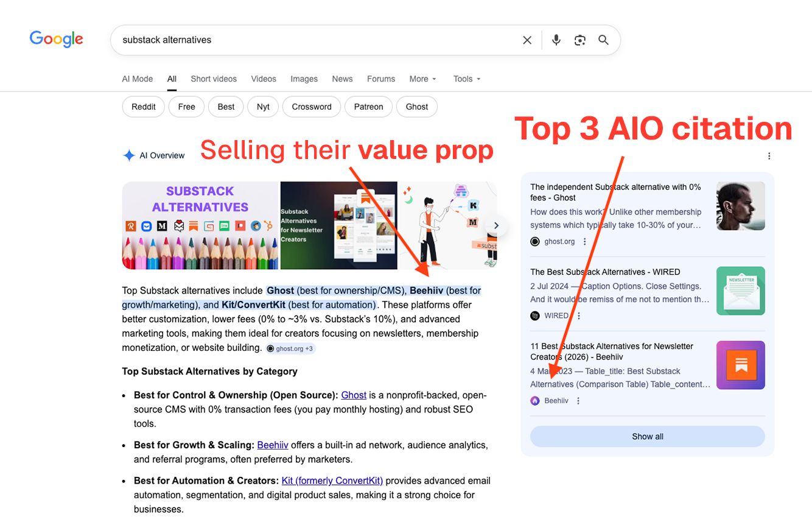Submit search with the magnifying glass icon
This screenshot has height=522, width=812.
click(x=603, y=40)
